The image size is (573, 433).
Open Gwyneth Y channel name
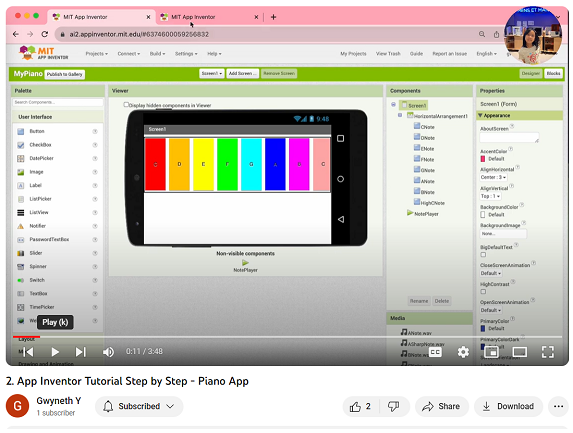point(58,401)
